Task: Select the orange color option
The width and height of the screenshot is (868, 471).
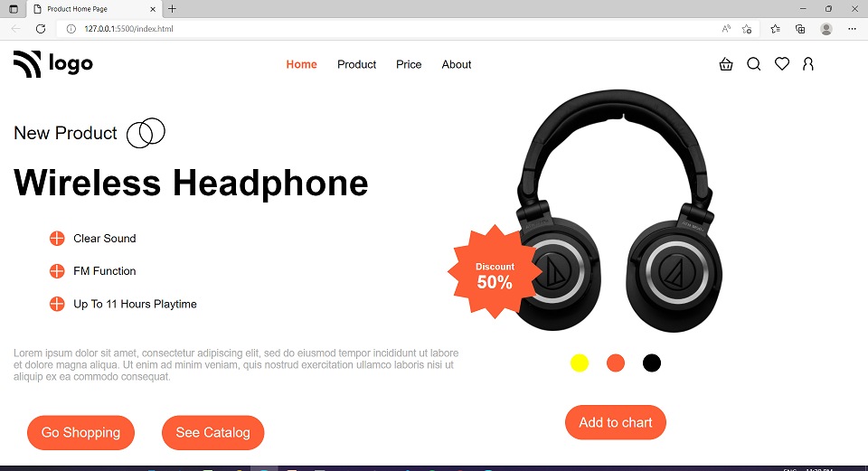Action: pos(616,363)
